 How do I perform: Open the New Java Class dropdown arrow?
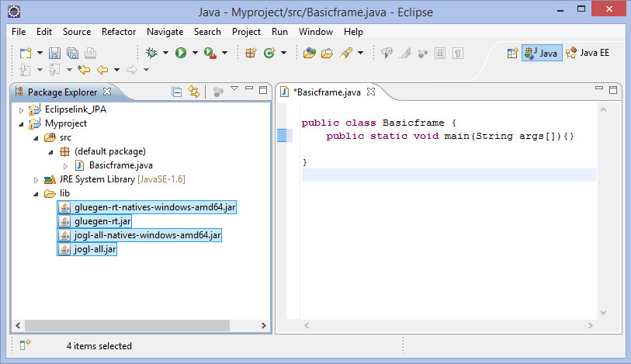click(x=284, y=53)
